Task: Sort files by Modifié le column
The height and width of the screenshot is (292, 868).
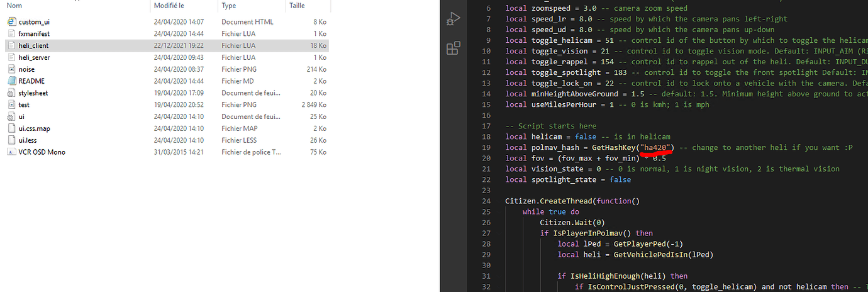Action: click(170, 5)
